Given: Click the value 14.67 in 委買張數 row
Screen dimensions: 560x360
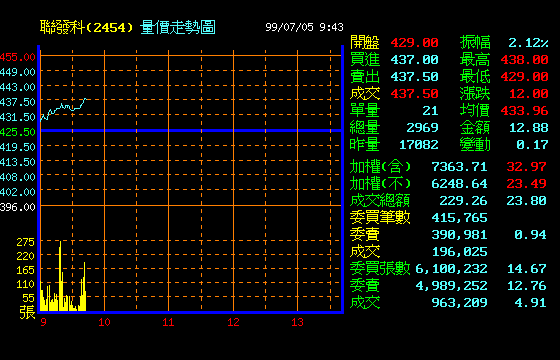Looking at the screenshot, I should [526, 269].
